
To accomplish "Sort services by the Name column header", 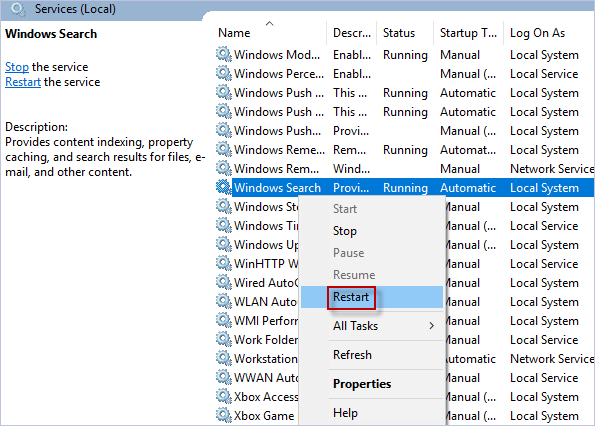I will click(234, 33).
